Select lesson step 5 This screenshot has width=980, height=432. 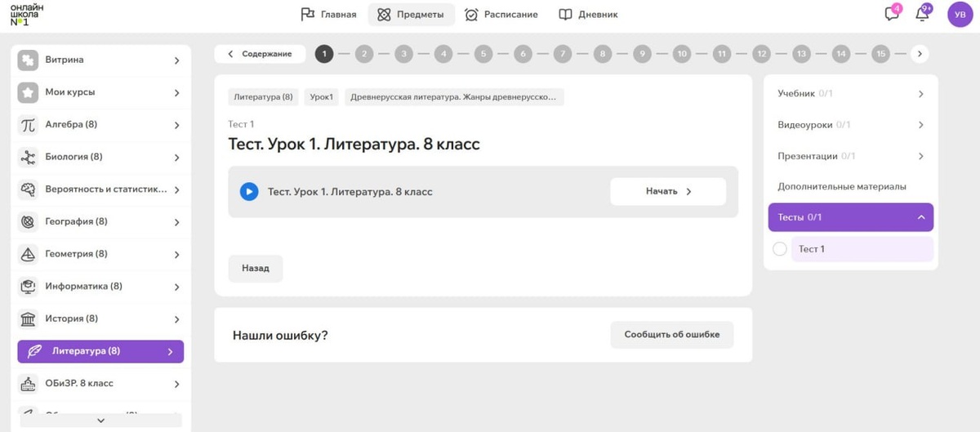(x=483, y=54)
